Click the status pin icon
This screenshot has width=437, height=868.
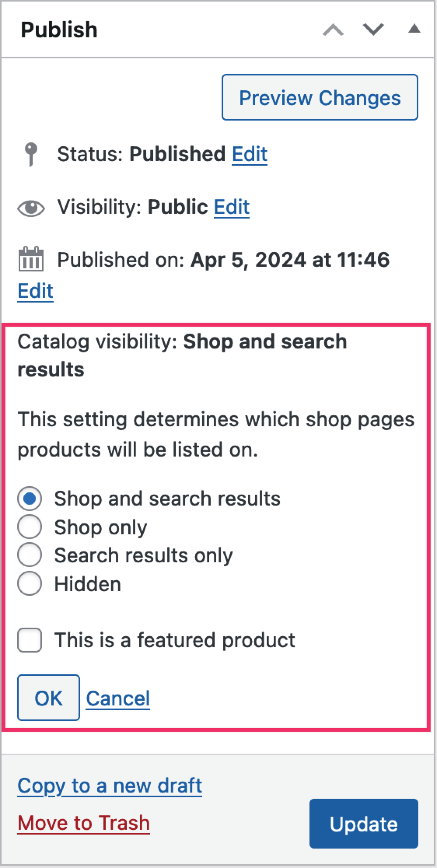pos(31,154)
